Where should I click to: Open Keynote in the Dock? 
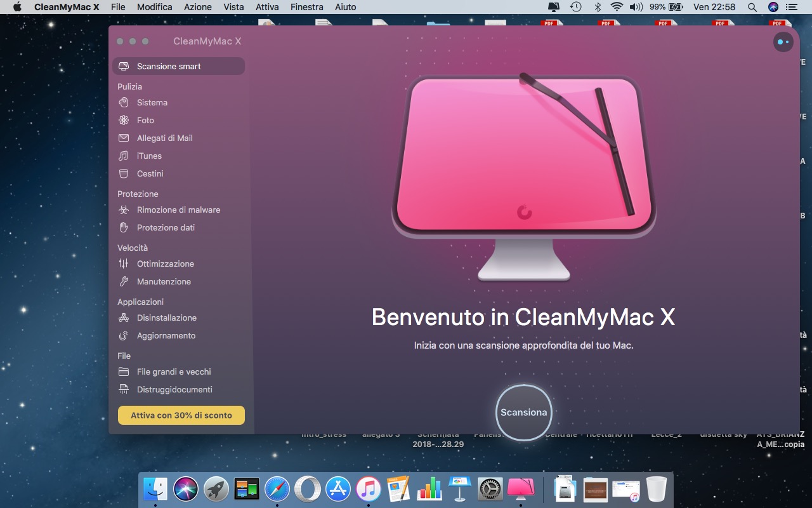pos(460,489)
